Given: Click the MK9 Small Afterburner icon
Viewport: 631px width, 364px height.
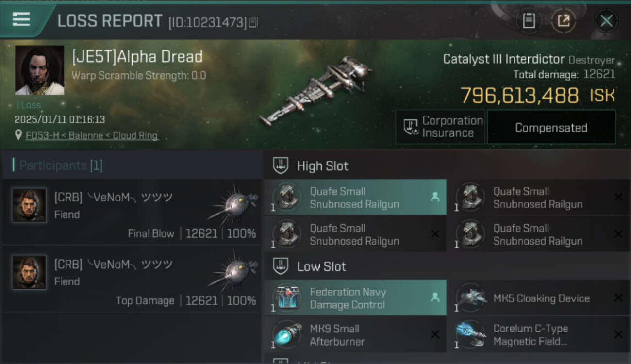Looking at the screenshot, I should point(287,334).
